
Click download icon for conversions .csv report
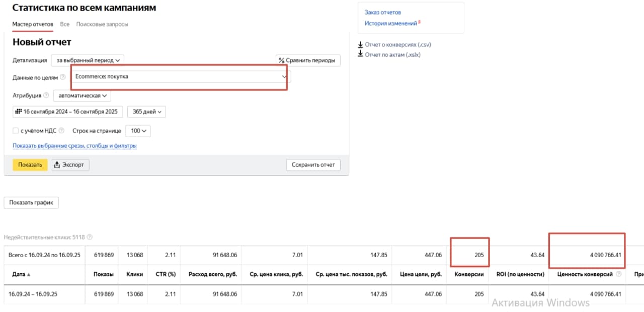pos(360,44)
